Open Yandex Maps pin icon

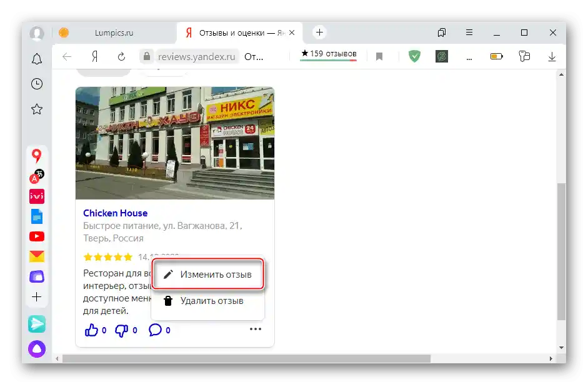(x=36, y=156)
